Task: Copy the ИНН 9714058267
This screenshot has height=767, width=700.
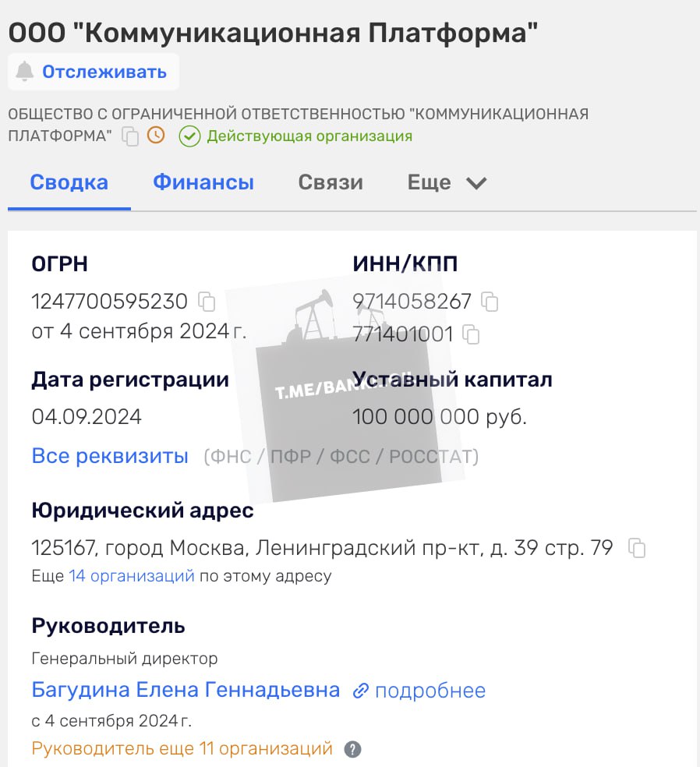Action: [490, 302]
